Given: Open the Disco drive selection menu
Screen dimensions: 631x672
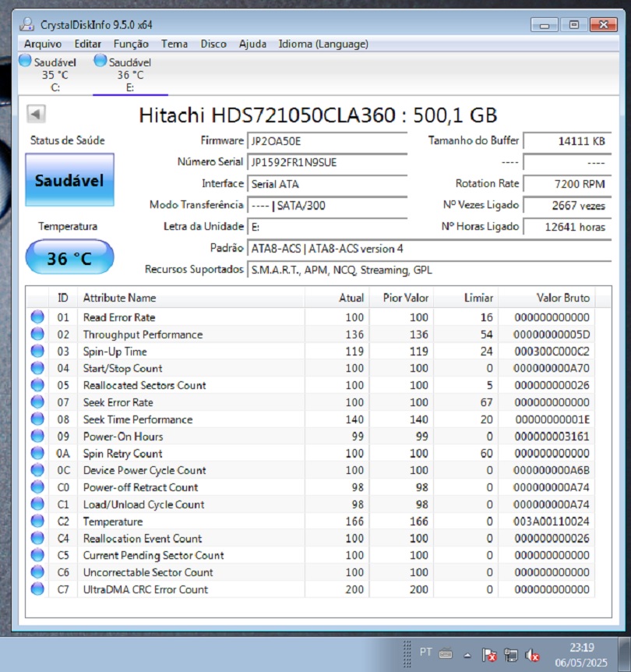Looking at the screenshot, I should pos(213,44).
